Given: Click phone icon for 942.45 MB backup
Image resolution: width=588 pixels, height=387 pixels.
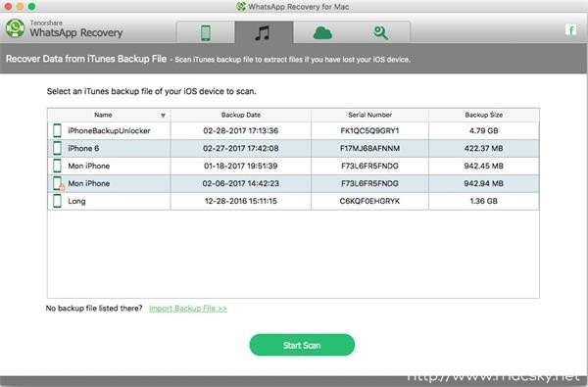Looking at the screenshot, I should (x=58, y=166).
